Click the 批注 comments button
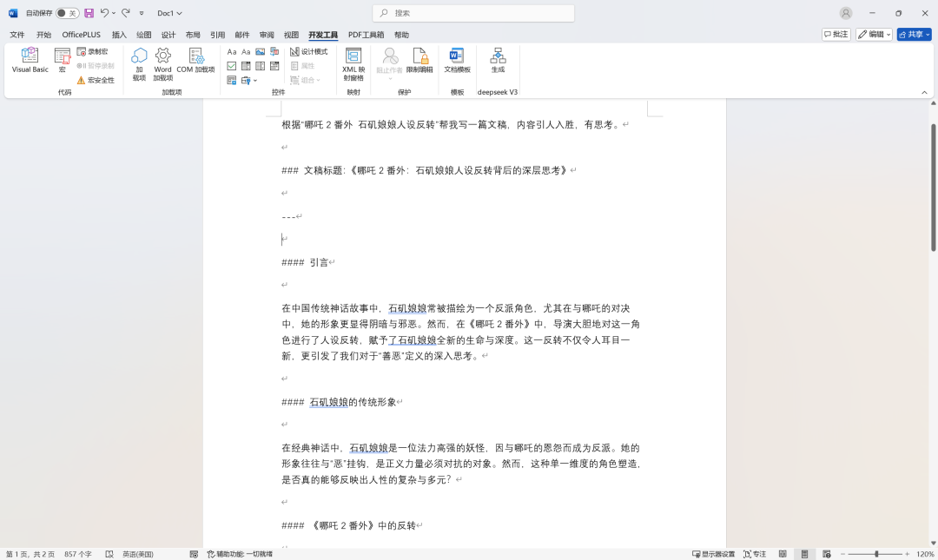The height and width of the screenshot is (560, 938). tap(836, 35)
